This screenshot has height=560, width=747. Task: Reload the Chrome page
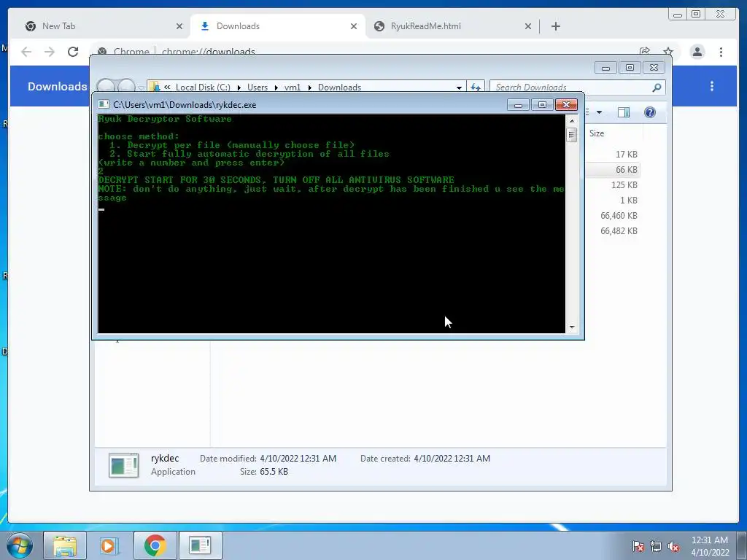pos(73,52)
